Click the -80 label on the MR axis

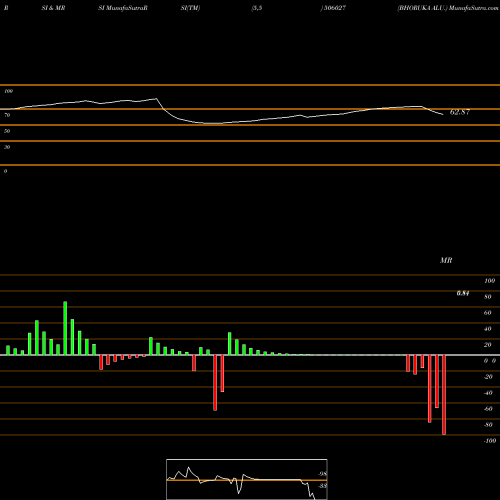coord(488,425)
